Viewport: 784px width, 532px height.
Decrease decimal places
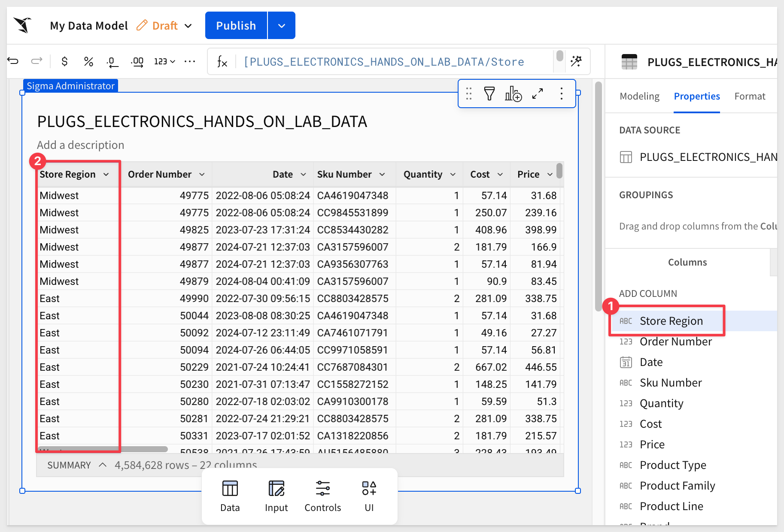pos(112,62)
